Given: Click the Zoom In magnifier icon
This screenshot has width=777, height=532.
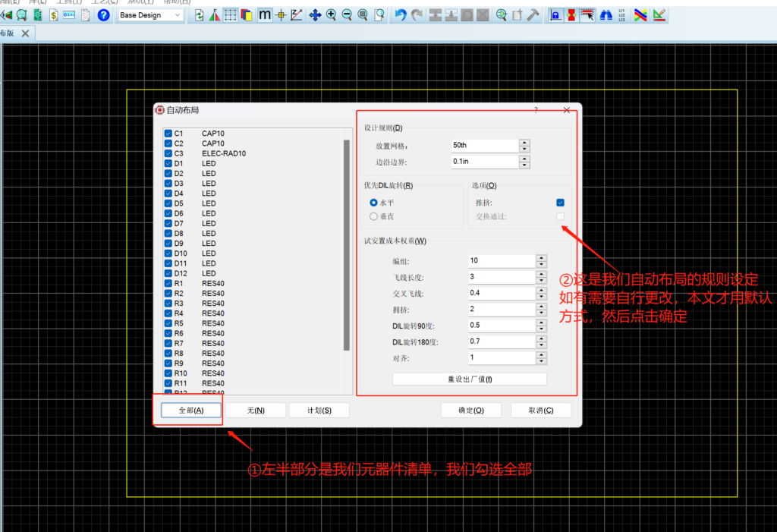Looking at the screenshot, I should [x=332, y=15].
